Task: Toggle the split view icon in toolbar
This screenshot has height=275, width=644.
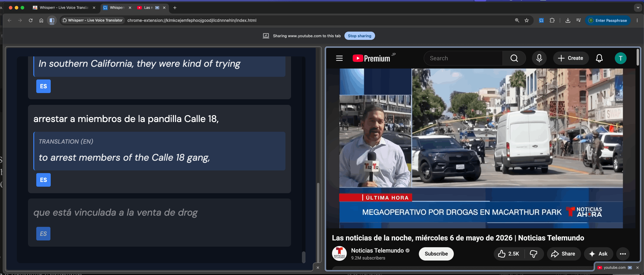Action: (x=52, y=20)
